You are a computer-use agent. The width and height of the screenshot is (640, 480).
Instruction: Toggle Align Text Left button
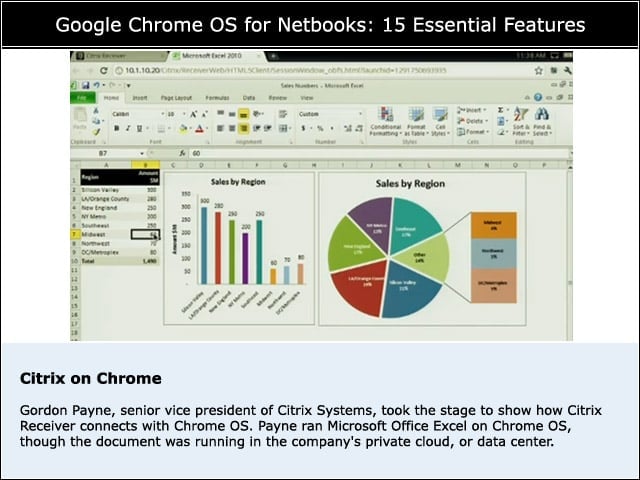tap(220, 128)
